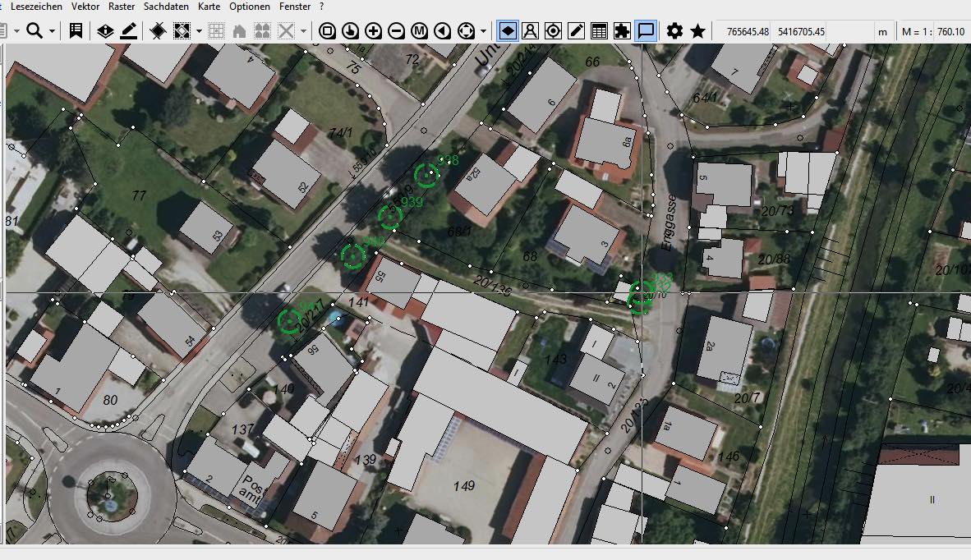Screen dimensions: 971x560
Task: Toggle the layer display mode button
Action: [x=508, y=31]
